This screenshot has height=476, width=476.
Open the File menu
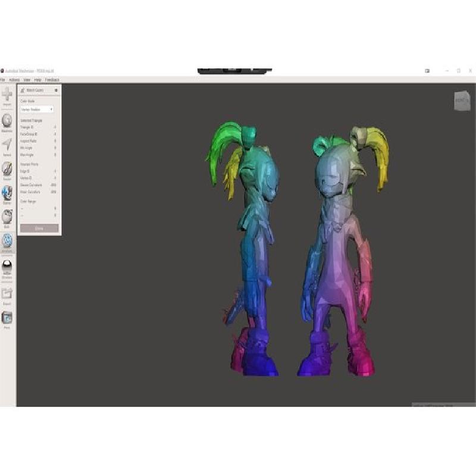point(2,79)
